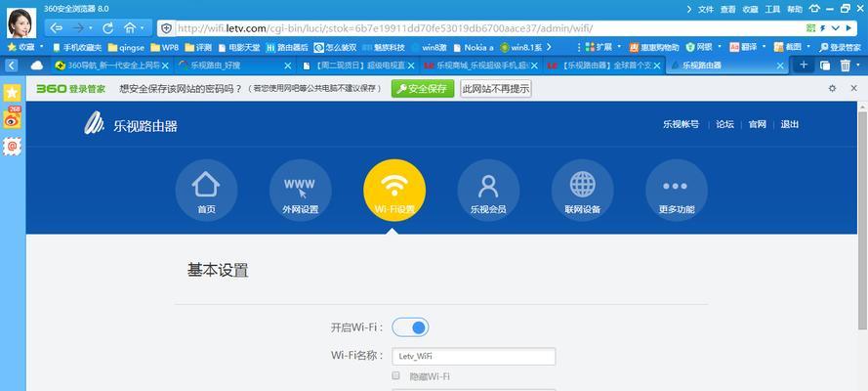868x391 pixels.
Task: Click the browser forward arrow
Action: click(78, 27)
